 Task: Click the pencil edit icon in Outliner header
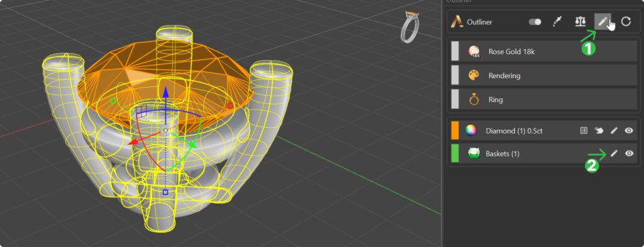pyautogui.click(x=602, y=22)
